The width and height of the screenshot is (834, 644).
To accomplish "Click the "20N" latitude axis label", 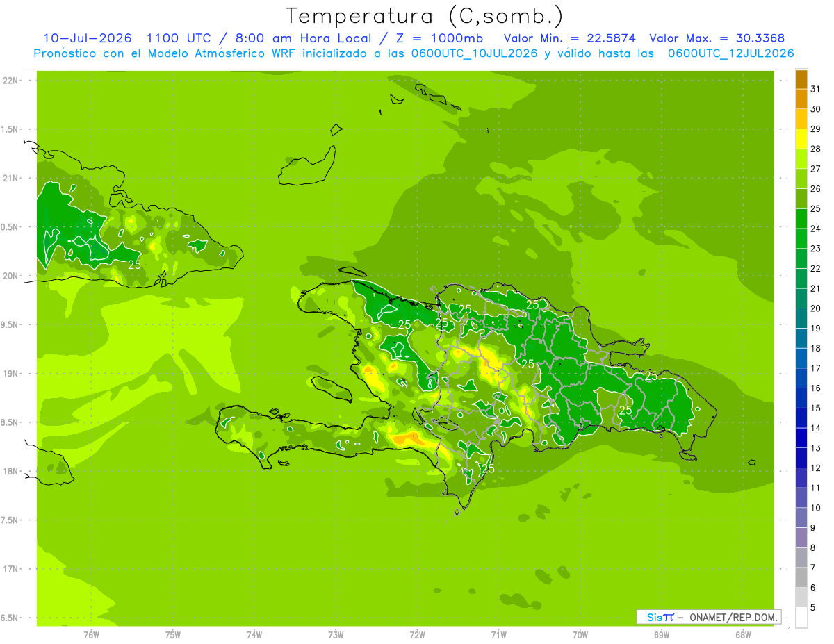I will tap(10, 276).
